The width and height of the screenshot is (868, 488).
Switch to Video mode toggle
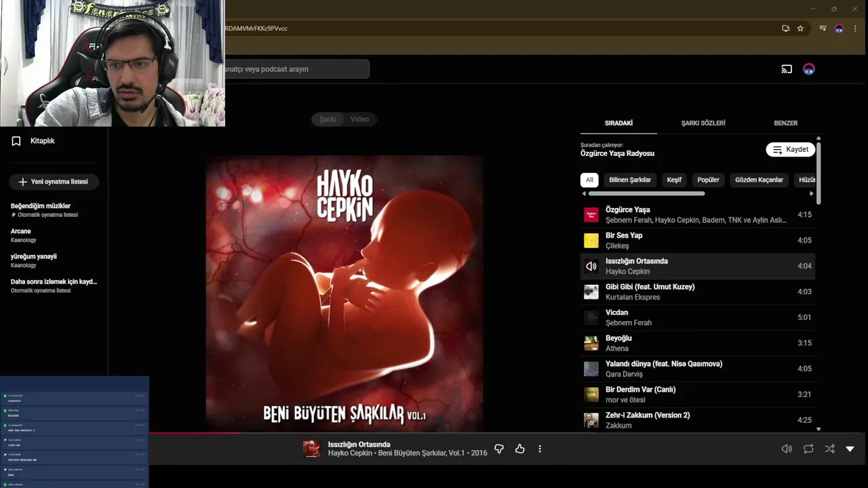359,119
